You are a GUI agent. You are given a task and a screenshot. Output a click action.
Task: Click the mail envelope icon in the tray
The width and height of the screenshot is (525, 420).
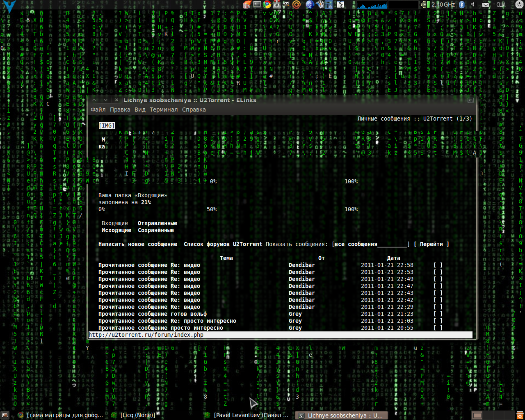point(486,5)
